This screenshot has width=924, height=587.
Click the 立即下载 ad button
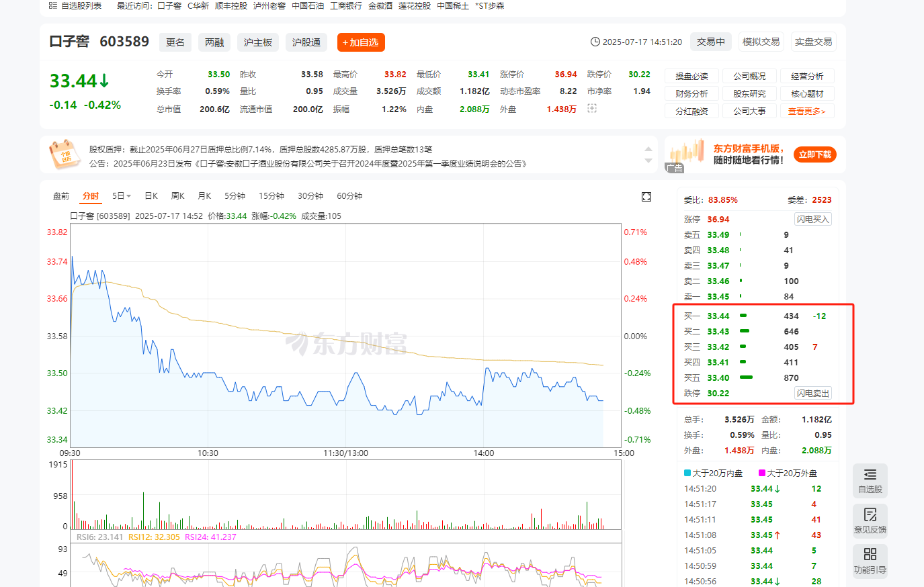(x=815, y=154)
